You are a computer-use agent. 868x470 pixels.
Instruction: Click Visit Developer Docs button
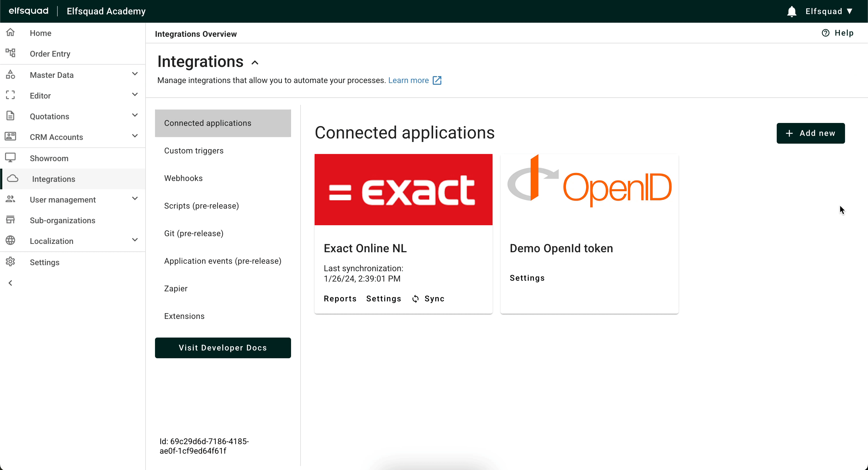click(223, 348)
